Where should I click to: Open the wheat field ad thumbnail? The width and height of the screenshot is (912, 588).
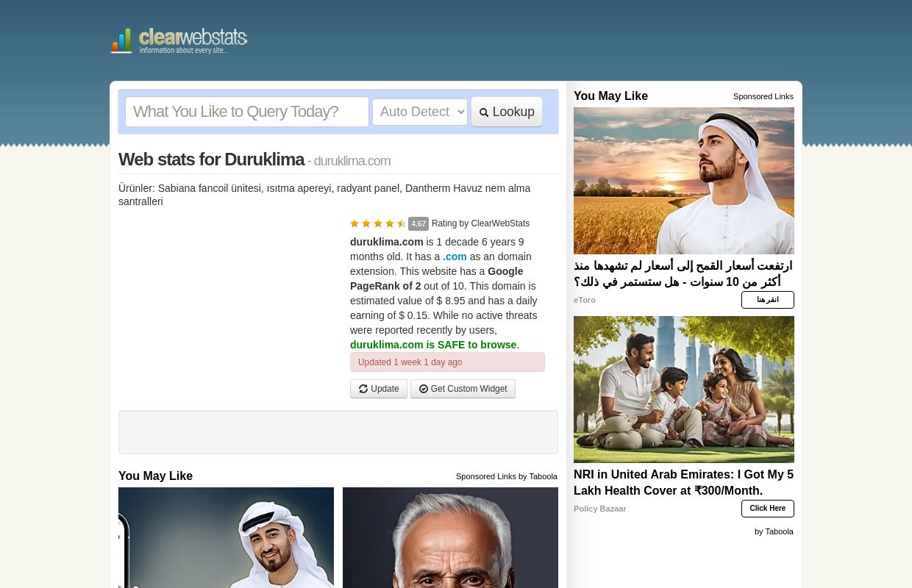[x=683, y=181]
